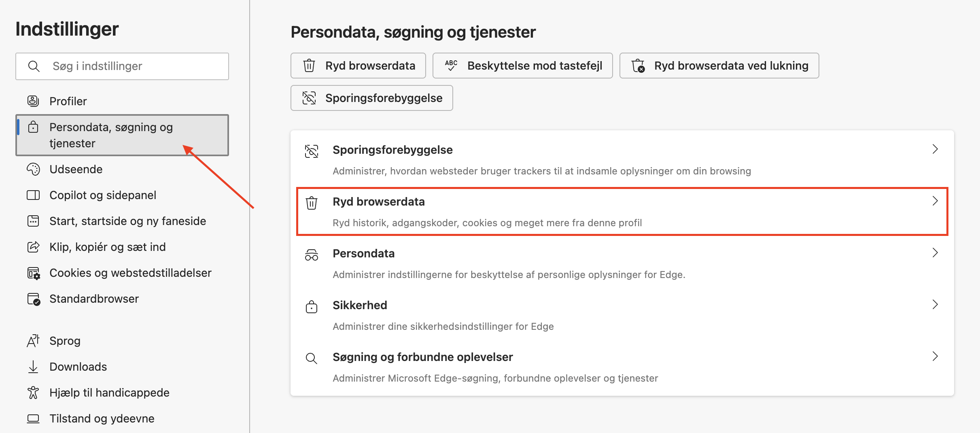Click the Copilot og sidepanel icon
Viewport: 980px width, 433px height.
33,195
